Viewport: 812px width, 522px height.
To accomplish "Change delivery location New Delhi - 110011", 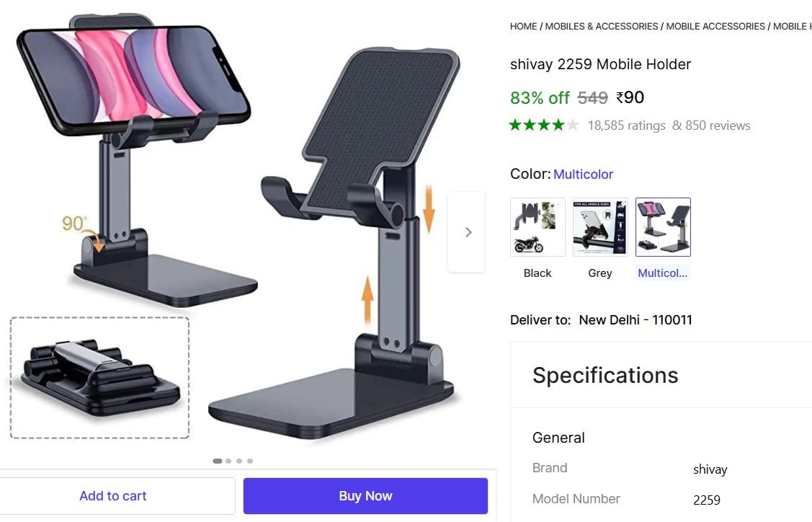I will coord(635,319).
